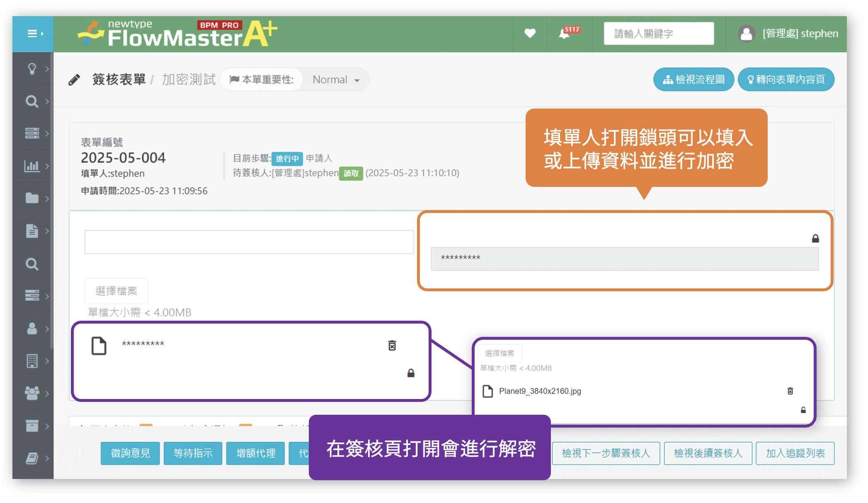868x503 pixels.
Task: Click the 檢視流程圖 button
Action: [x=693, y=80]
